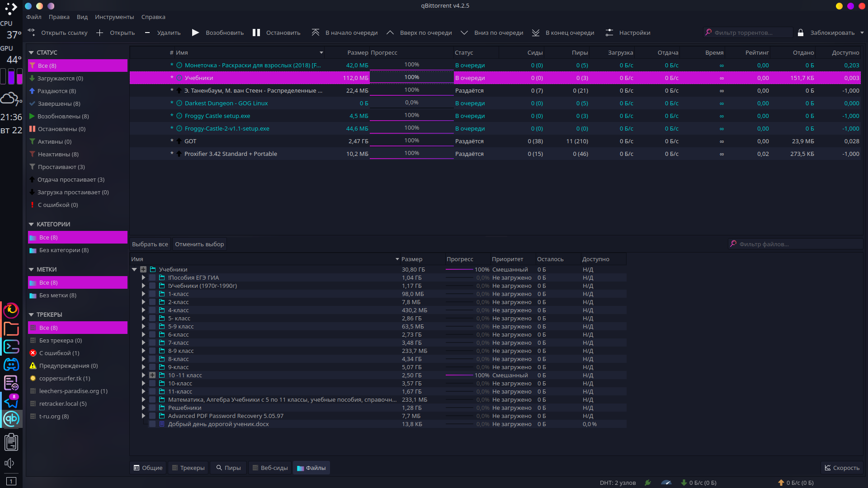Filter by Загружаются status
868x488 pixels.
[78, 78]
